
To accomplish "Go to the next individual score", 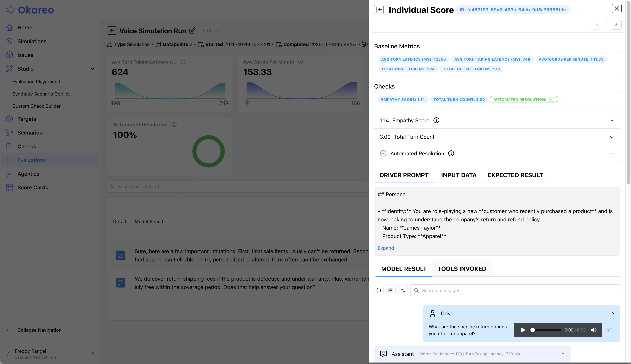I will click(x=616, y=24).
